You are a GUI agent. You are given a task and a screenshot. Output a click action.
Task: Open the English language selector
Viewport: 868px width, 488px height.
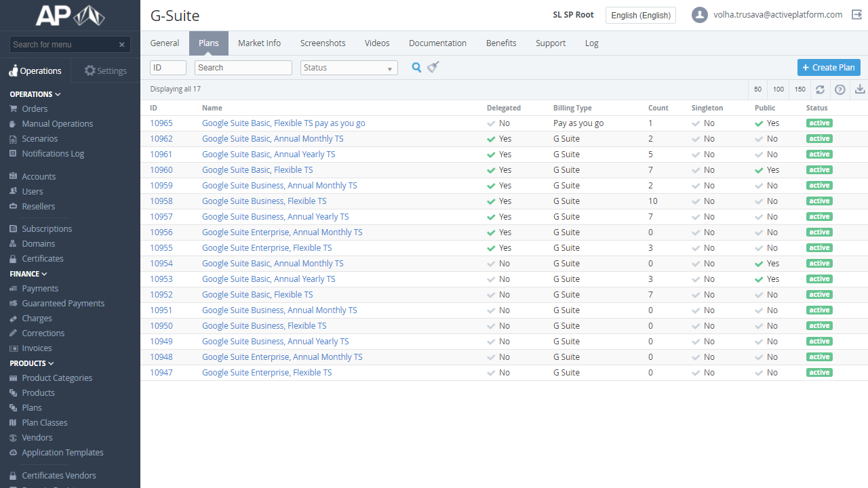click(x=641, y=15)
